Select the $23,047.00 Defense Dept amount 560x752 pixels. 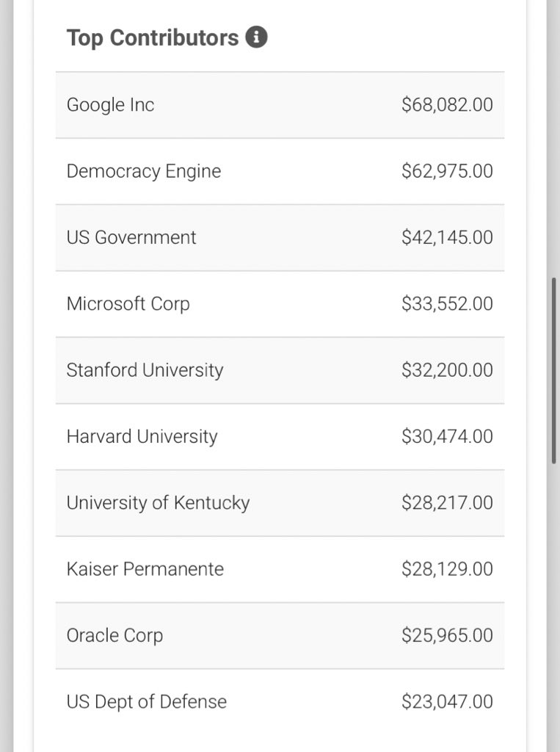tap(447, 701)
